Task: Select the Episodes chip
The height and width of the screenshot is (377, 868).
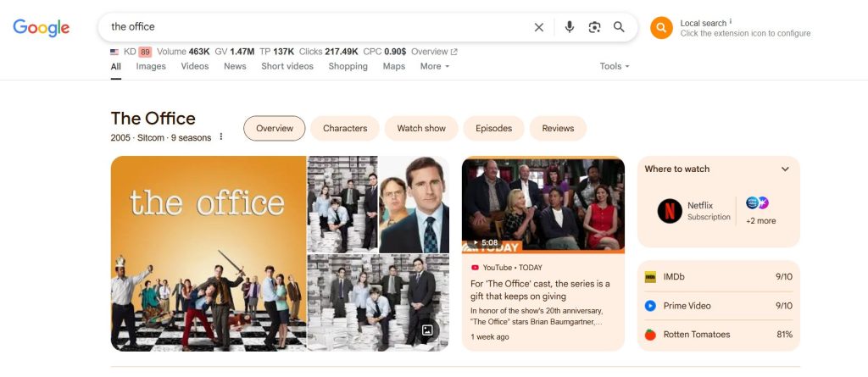Action: (x=493, y=129)
